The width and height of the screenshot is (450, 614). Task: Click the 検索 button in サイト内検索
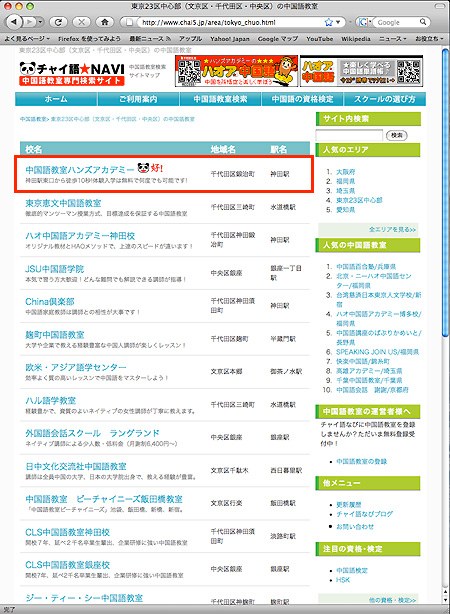[x=397, y=135]
